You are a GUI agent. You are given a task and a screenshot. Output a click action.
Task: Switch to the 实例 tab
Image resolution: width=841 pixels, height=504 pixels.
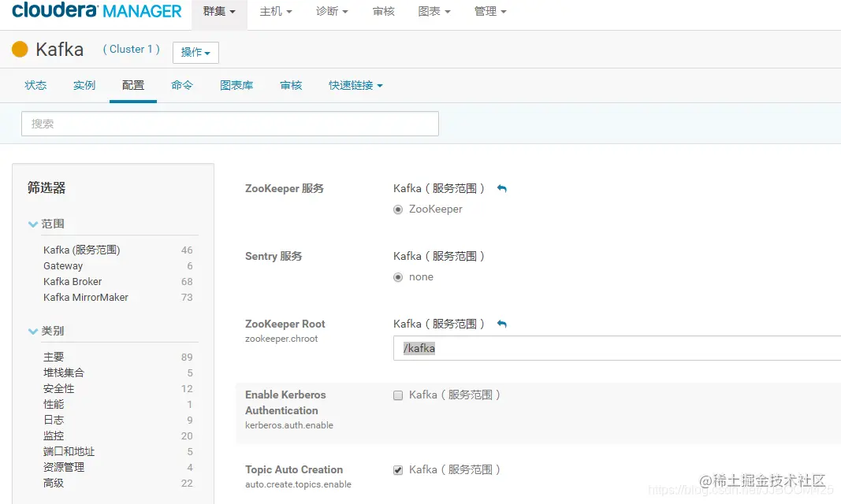[84, 85]
